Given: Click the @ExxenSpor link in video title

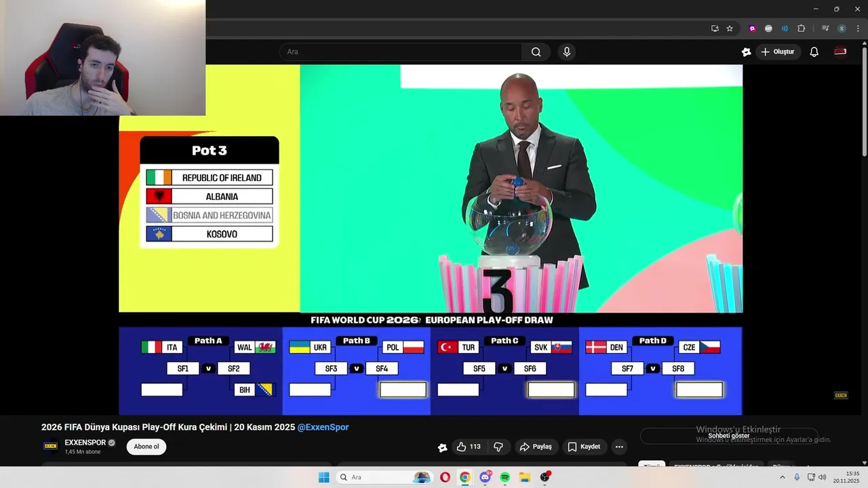Looking at the screenshot, I should [x=323, y=427].
